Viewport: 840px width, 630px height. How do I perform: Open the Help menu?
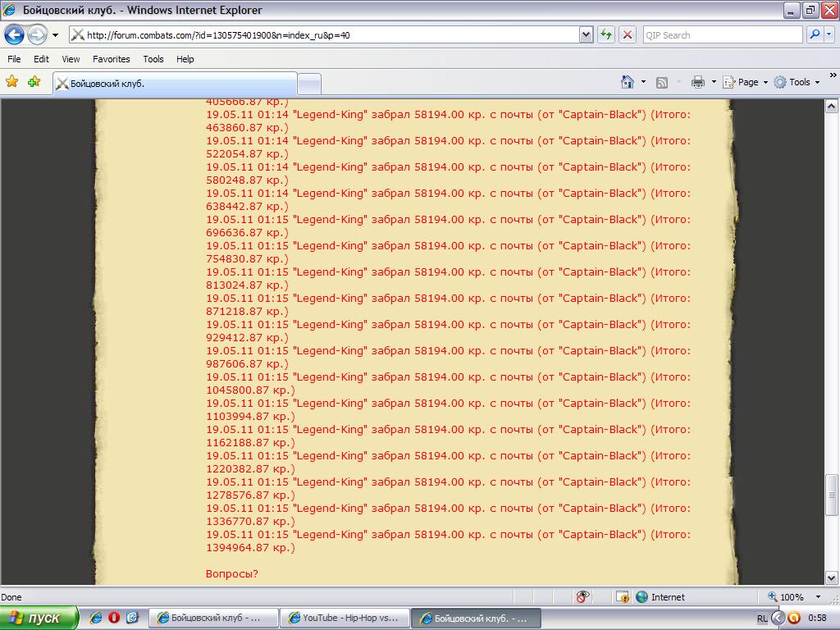coord(185,59)
